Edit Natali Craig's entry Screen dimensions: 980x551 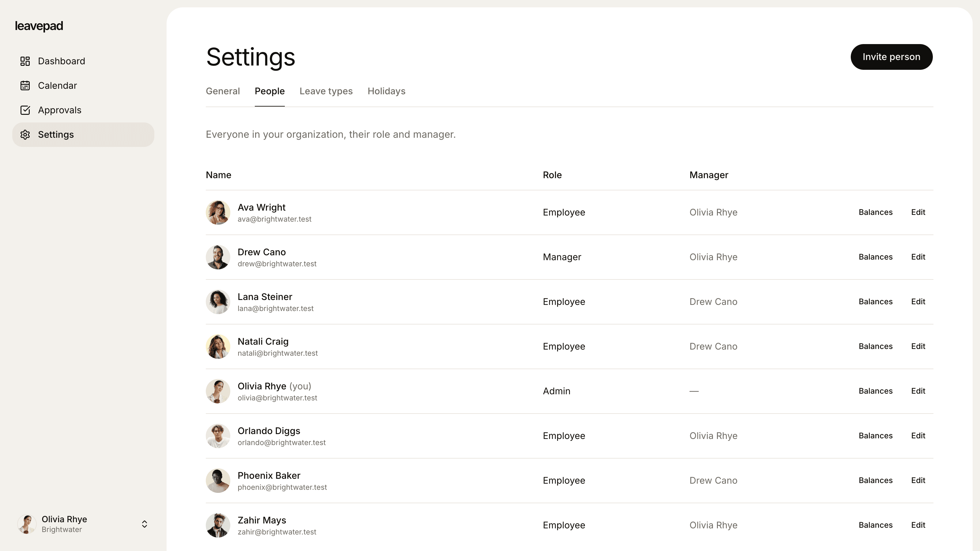coord(918,347)
